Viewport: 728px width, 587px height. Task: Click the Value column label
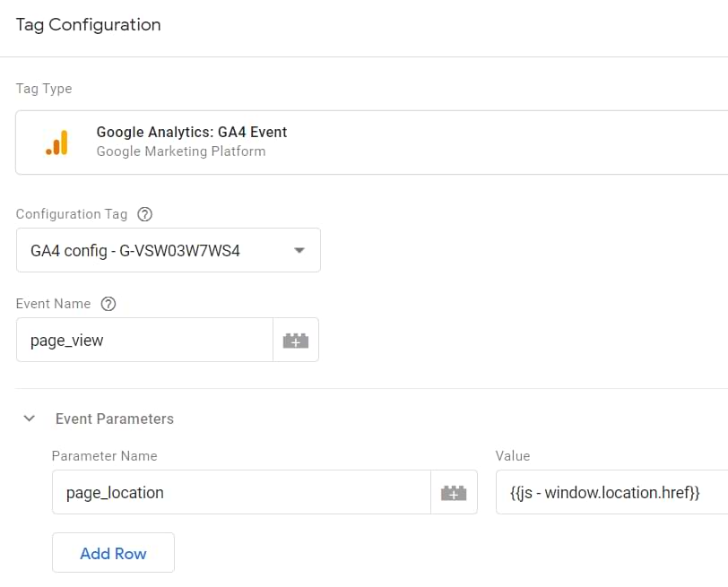[x=512, y=456]
